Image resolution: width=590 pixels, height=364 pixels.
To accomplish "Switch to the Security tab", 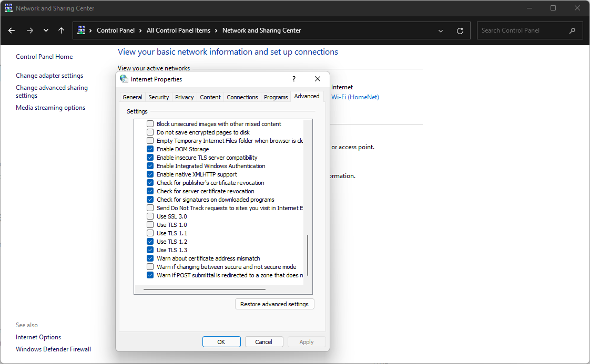I will pyautogui.click(x=158, y=97).
